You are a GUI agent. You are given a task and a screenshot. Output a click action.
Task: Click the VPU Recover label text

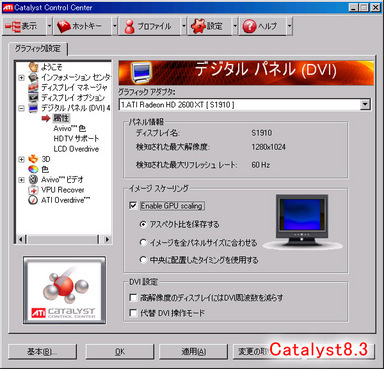click(62, 190)
